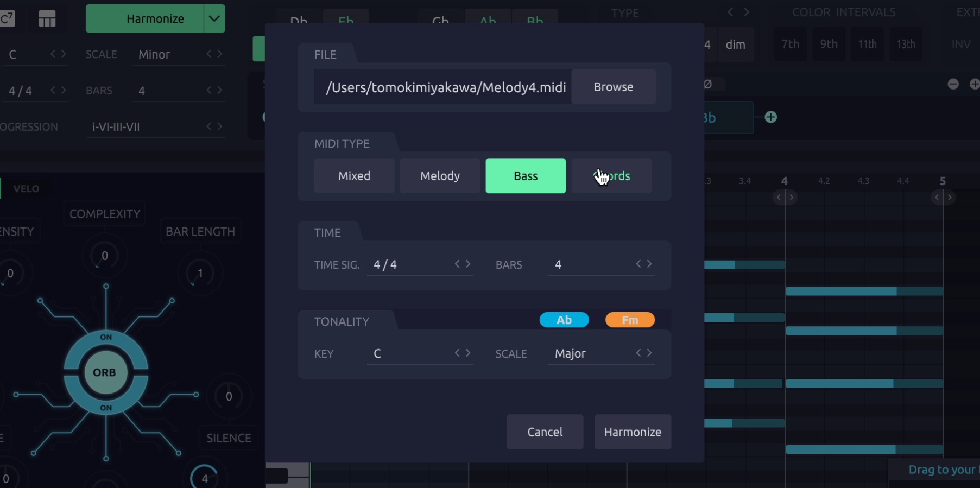This screenshot has height=488, width=980.
Task: Click next arrow for main key C
Action: coord(64,54)
